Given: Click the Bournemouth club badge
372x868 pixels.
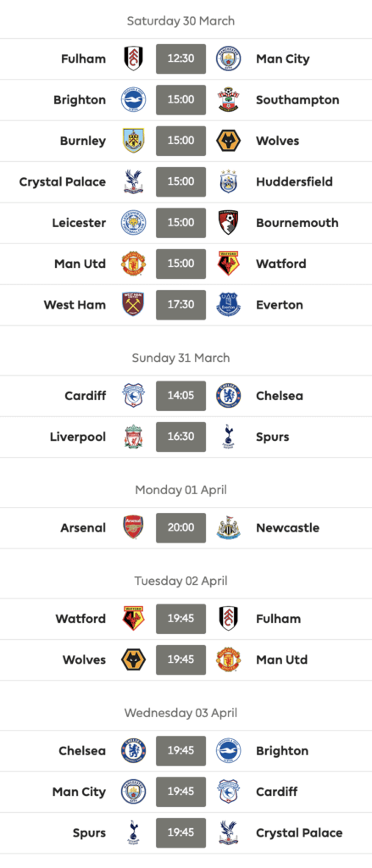Looking at the screenshot, I should point(228,223).
